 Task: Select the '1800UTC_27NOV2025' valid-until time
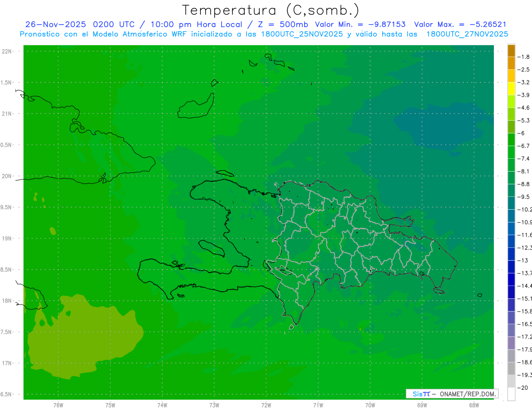coord(467,34)
